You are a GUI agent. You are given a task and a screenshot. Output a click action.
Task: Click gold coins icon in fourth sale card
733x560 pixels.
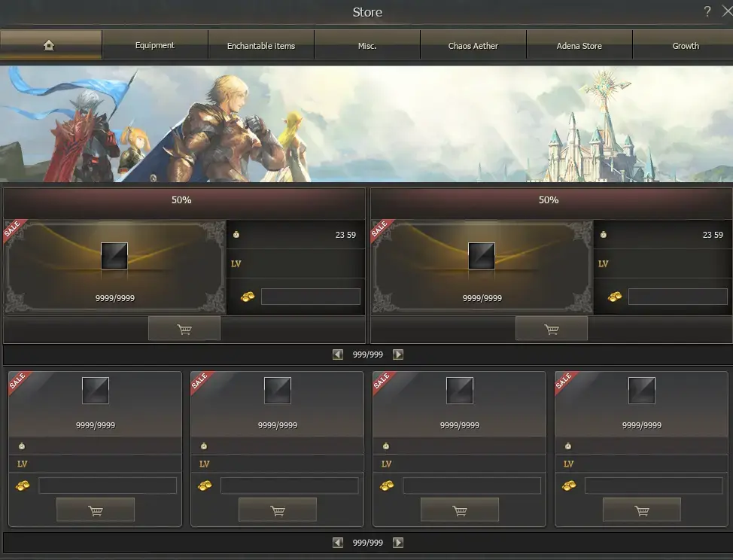[x=569, y=485]
